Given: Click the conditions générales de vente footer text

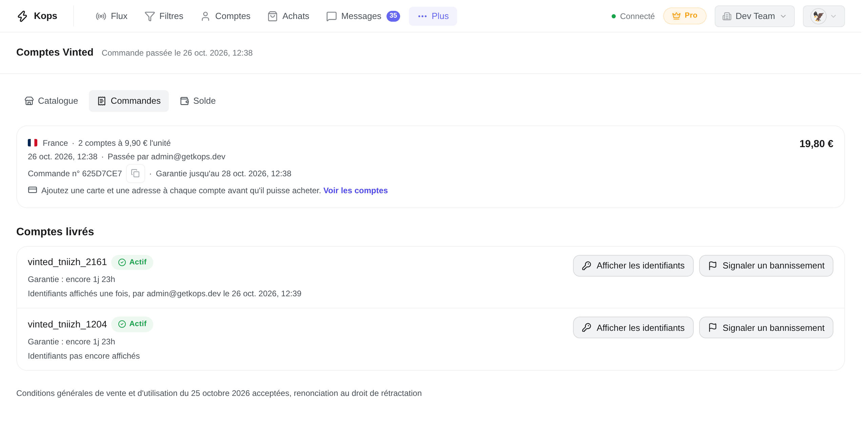Looking at the screenshot, I should (x=219, y=393).
